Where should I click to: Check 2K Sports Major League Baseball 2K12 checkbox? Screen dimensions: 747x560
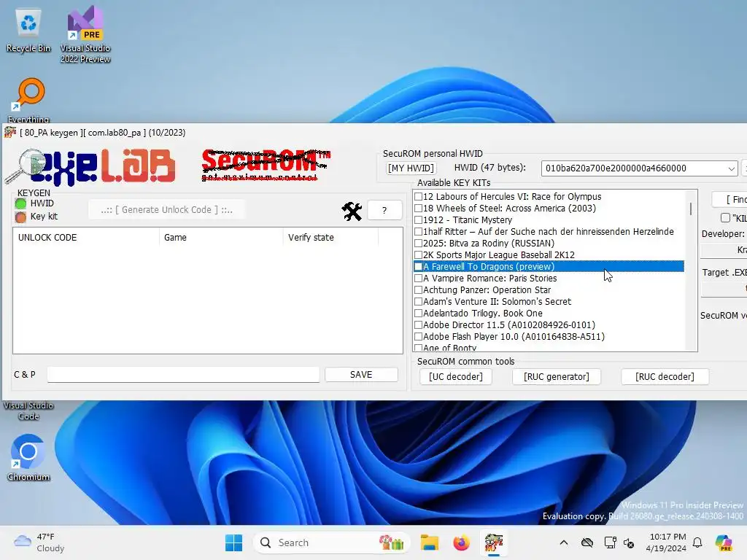418,254
